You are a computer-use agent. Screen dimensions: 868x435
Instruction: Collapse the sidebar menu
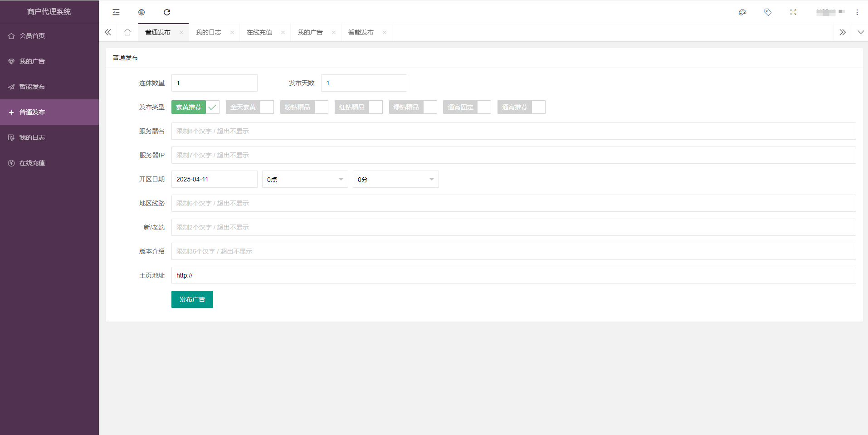[x=116, y=12]
